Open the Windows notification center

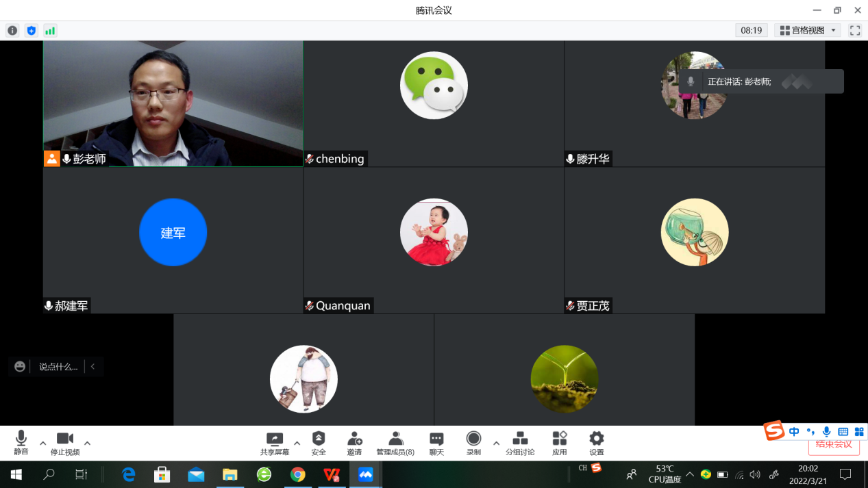coord(845,474)
